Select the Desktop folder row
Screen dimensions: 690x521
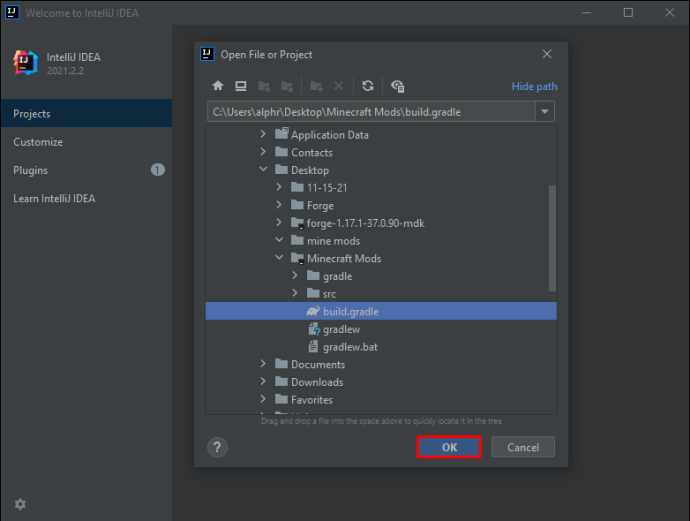(x=381, y=170)
